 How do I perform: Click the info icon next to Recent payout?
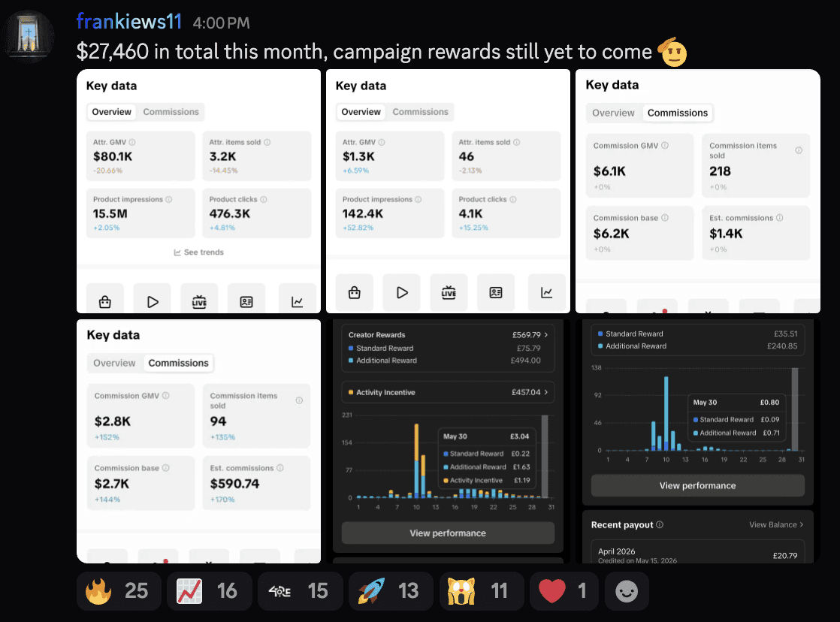click(660, 524)
